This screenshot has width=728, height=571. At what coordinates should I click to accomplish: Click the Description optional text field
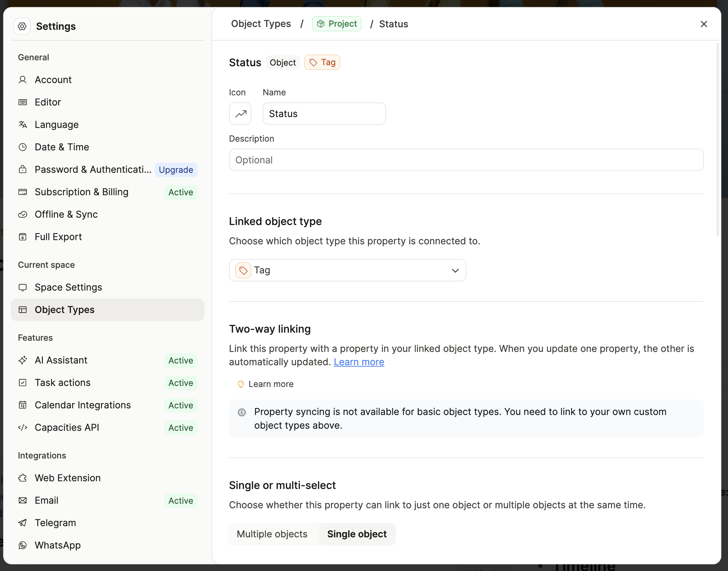point(466,160)
